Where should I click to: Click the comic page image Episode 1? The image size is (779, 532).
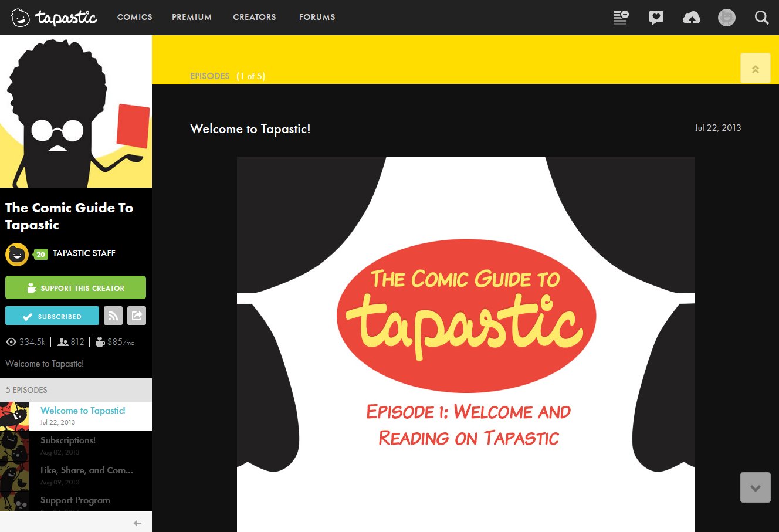[466, 344]
